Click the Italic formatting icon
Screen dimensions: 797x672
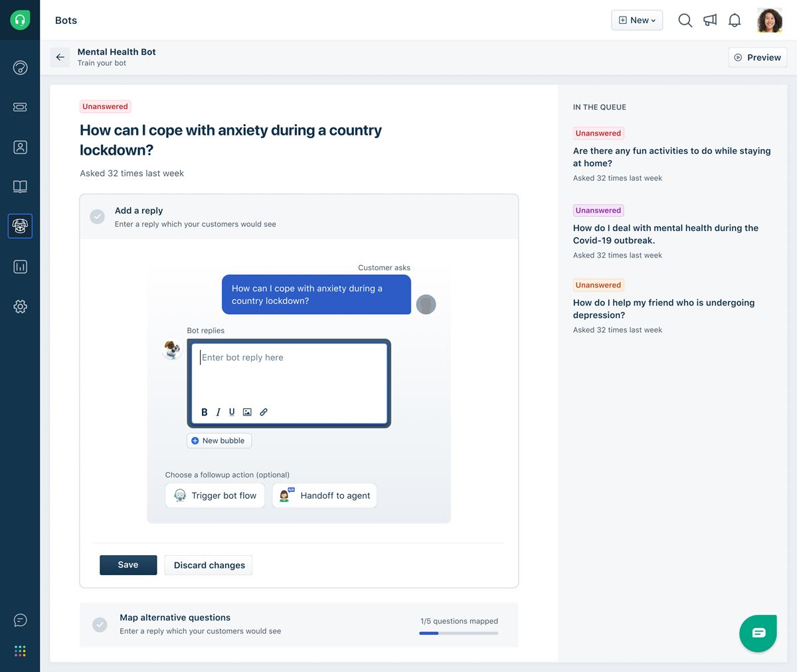pyautogui.click(x=218, y=412)
